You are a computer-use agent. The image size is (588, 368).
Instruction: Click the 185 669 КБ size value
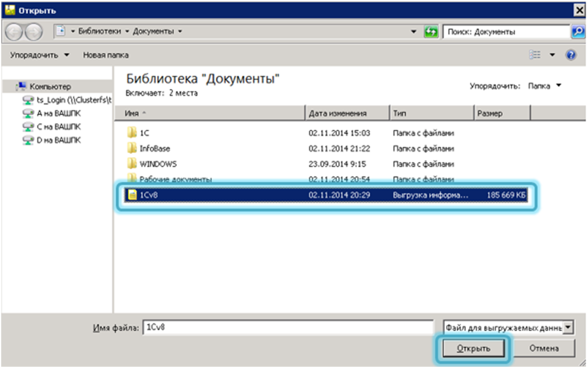[506, 195]
